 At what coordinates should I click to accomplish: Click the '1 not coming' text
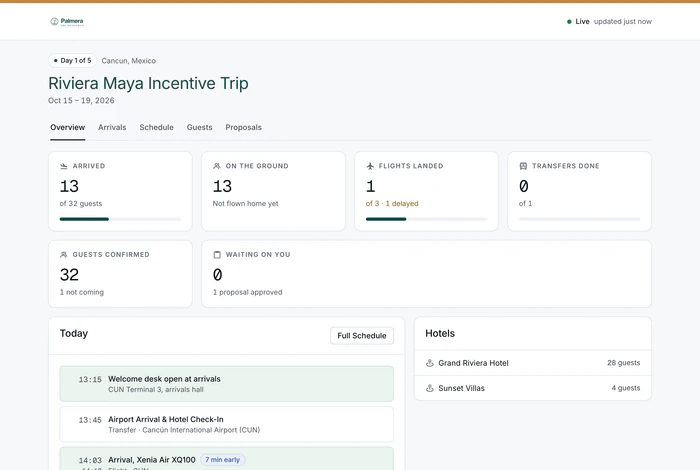pyautogui.click(x=82, y=292)
